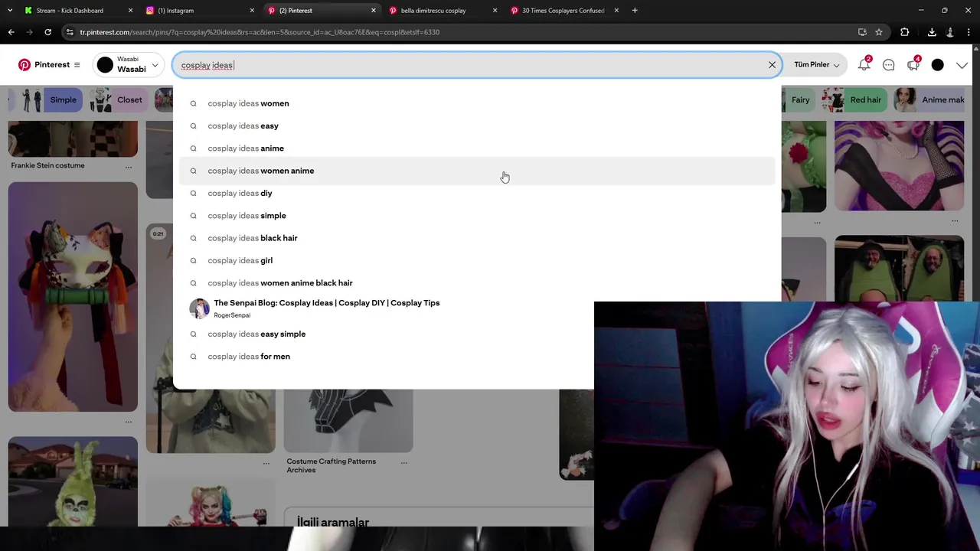The image size is (980, 551).
Task: Select suggestion cosplay ideas diy
Action: 477,193
